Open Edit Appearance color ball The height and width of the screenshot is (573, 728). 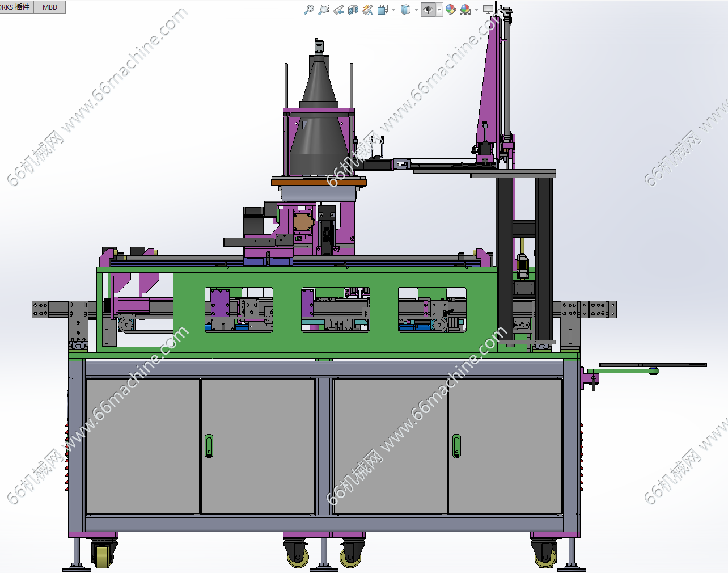click(451, 10)
